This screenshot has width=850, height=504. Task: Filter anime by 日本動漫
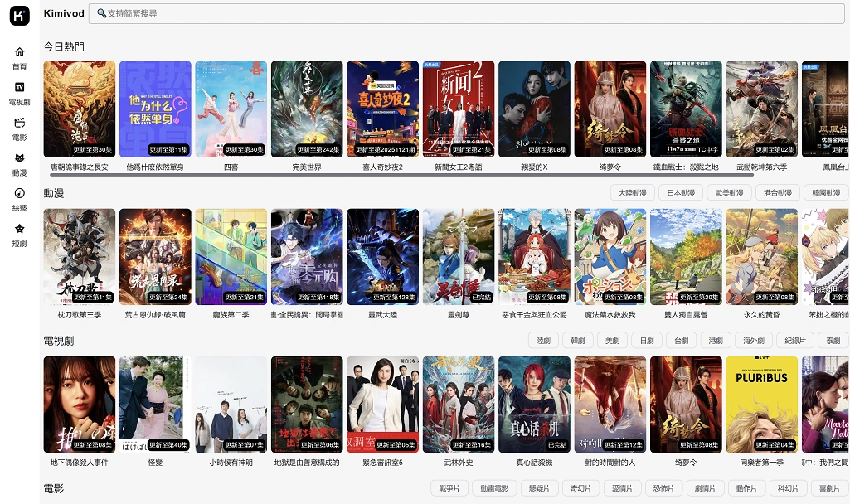681,193
